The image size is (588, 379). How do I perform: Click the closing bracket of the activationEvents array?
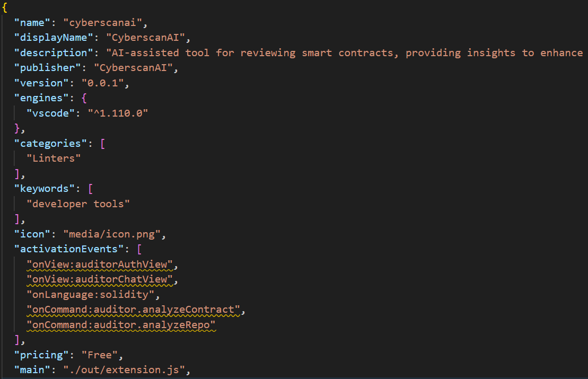coord(17,340)
